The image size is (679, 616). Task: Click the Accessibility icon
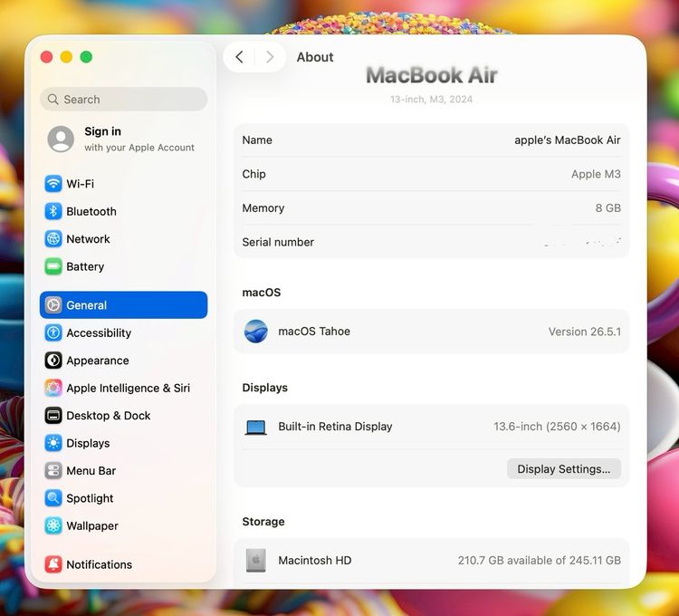(53, 332)
